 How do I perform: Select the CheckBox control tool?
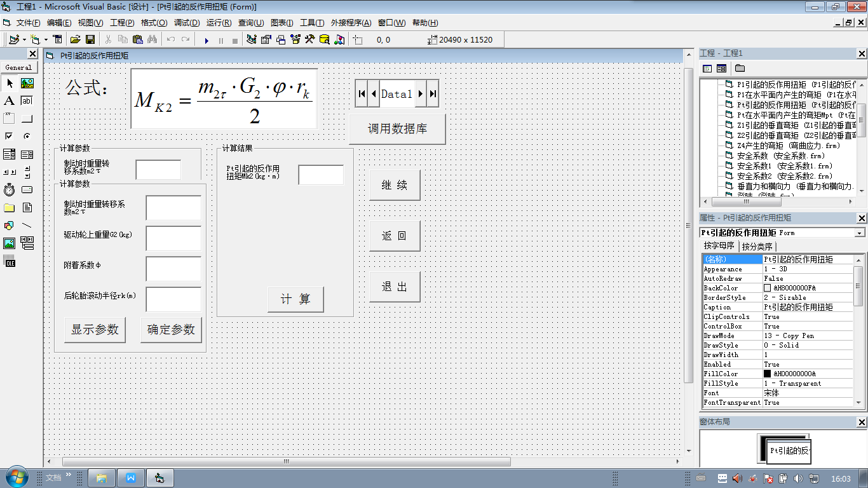click(10, 137)
